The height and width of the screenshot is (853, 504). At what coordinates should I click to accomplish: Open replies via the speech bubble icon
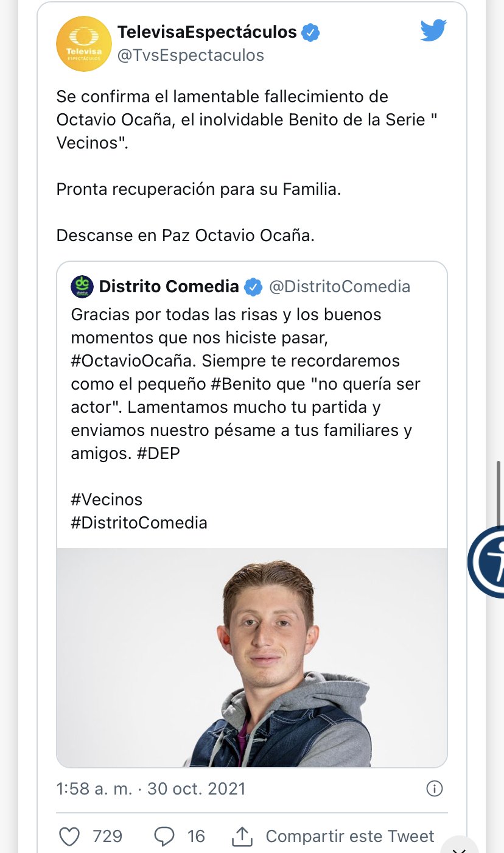(164, 837)
